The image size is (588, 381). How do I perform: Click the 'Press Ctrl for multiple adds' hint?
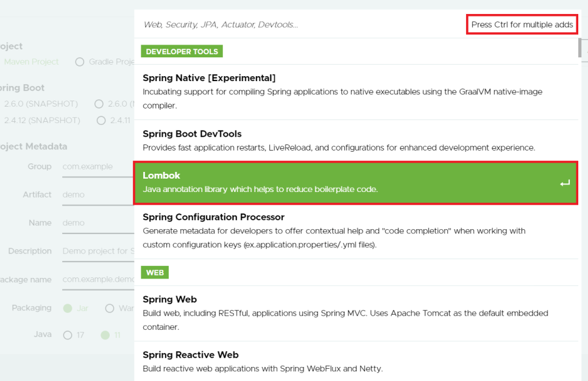[x=522, y=25]
